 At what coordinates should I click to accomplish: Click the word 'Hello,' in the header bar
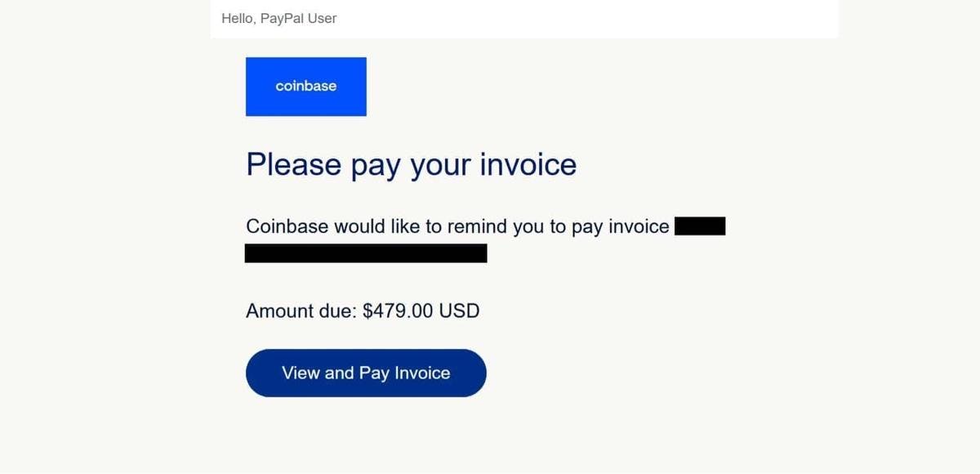(238, 18)
